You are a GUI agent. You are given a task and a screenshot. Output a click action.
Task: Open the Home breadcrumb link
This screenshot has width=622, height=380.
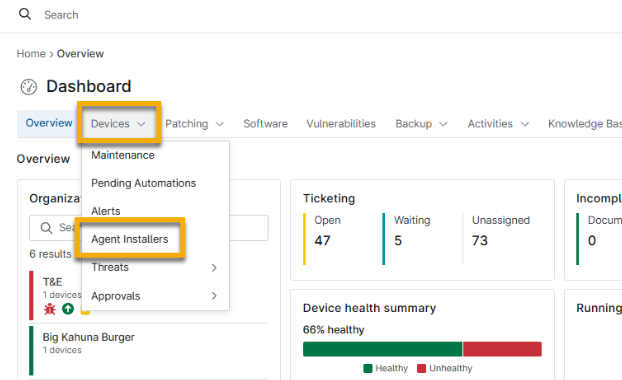[x=31, y=54]
